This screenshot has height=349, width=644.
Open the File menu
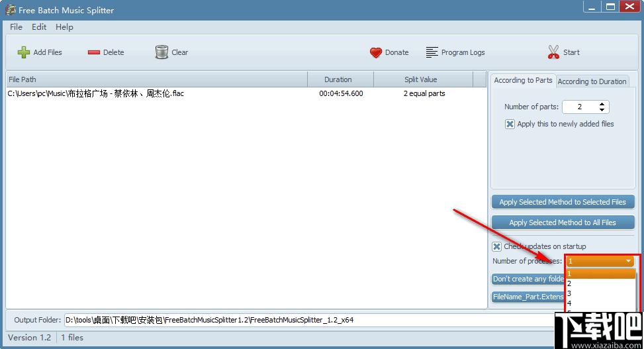point(16,27)
